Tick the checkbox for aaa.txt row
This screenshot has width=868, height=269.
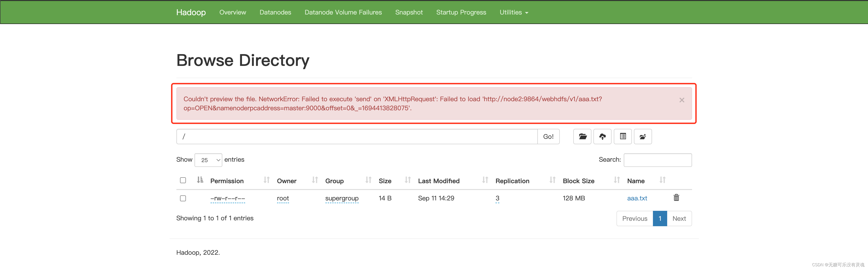pyautogui.click(x=183, y=198)
